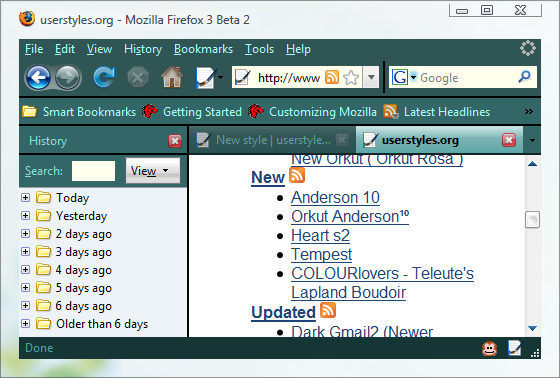Open the Getting Started bookmark
Screen dimensions: 560x378
click(192, 112)
